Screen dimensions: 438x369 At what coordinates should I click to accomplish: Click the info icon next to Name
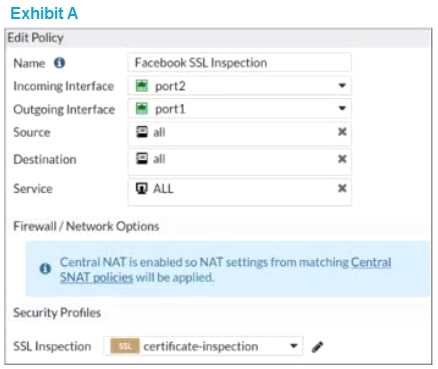(x=60, y=63)
